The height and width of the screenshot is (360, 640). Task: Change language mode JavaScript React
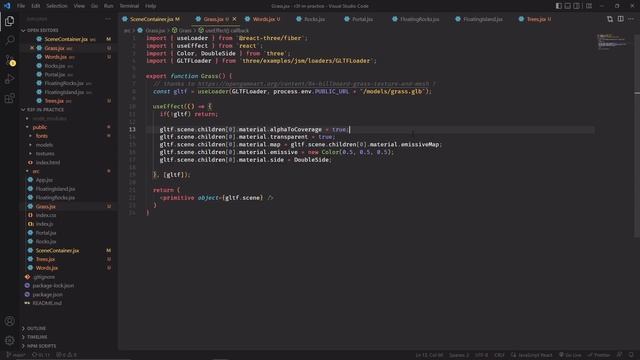(531, 355)
